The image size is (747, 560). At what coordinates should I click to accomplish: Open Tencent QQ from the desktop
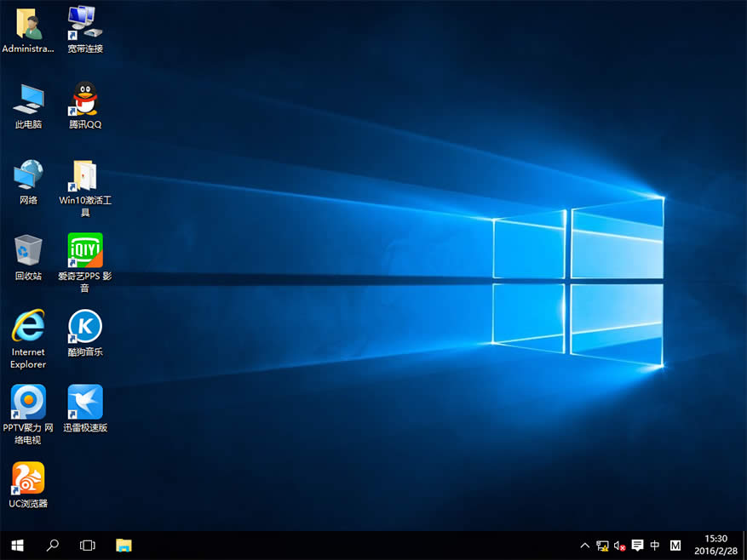[84, 98]
